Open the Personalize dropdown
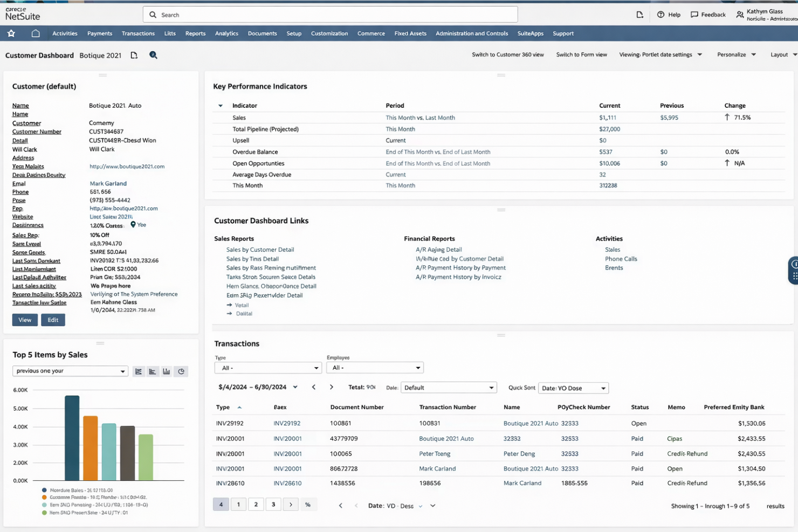The height and width of the screenshot is (532, 798). pyautogui.click(x=736, y=54)
